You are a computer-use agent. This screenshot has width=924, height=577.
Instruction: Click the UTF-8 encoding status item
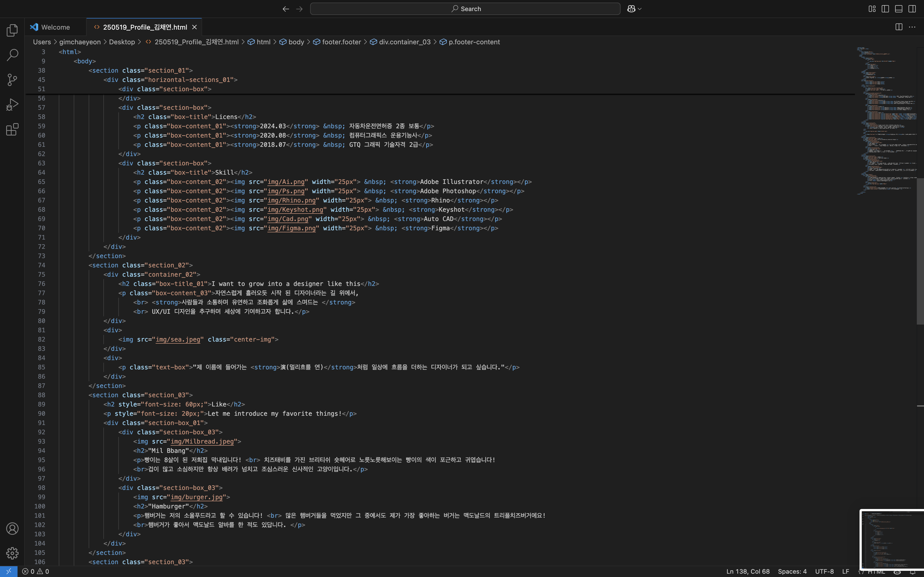pos(824,571)
